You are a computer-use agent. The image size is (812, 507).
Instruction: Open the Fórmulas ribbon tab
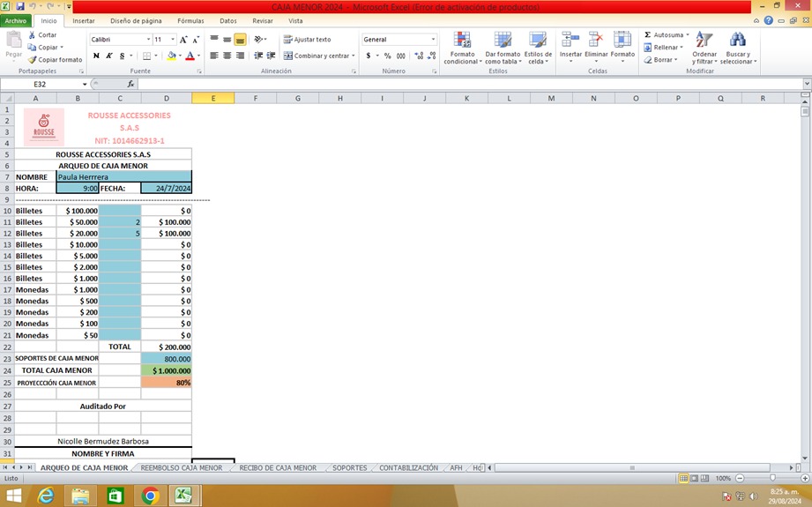click(190, 20)
